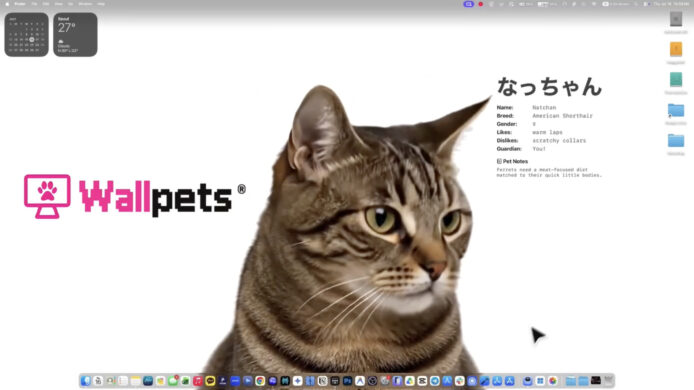This screenshot has height=390, width=694.
Task: Open the Edit menu
Action: pyautogui.click(x=46, y=4)
